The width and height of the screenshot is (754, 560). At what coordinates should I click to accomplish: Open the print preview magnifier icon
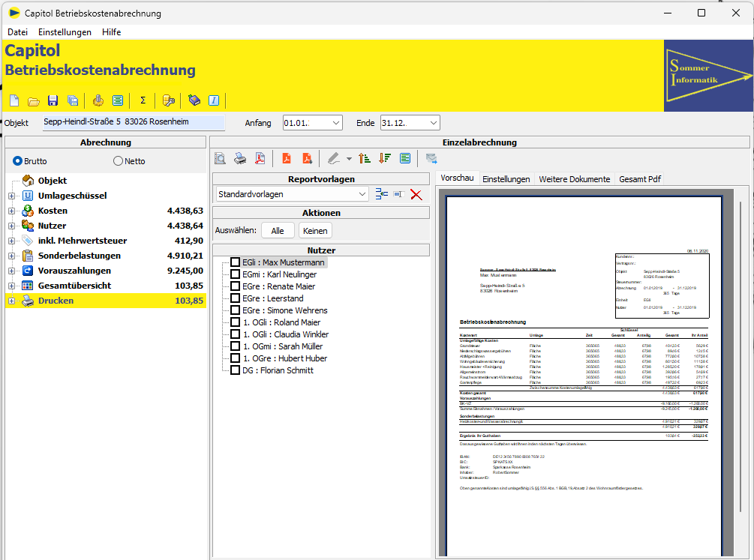click(x=220, y=158)
